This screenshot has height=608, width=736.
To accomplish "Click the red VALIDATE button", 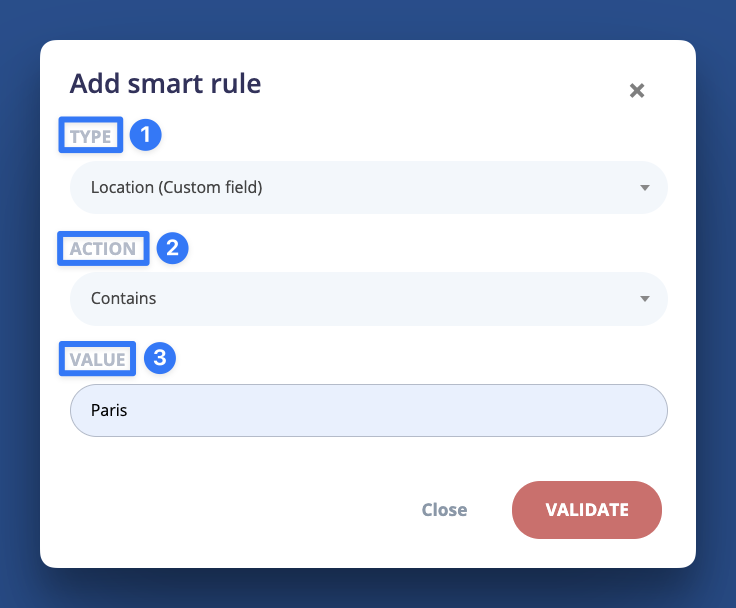I will [x=587, y=510].
